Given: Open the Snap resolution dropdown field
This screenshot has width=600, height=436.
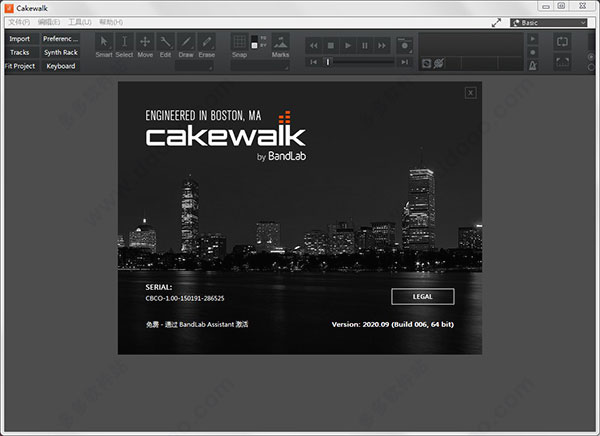Looking at the screenshot, I should tap(260, 66).
